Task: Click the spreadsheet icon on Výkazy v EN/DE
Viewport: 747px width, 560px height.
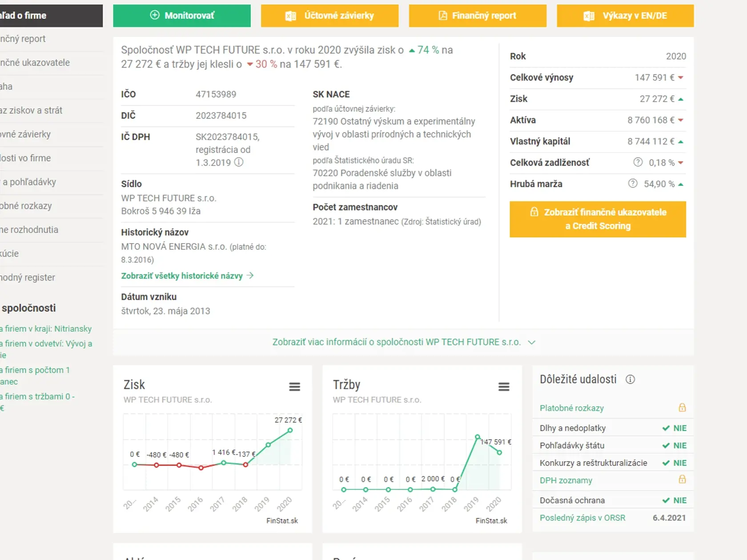Action: [x=589, y=16]
